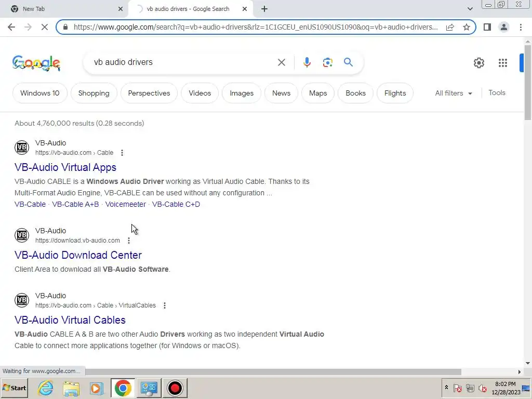Viewport: 532px width, 399px height.
Task: Open VB-Audio Download Center result
Action: pos(78,255)
